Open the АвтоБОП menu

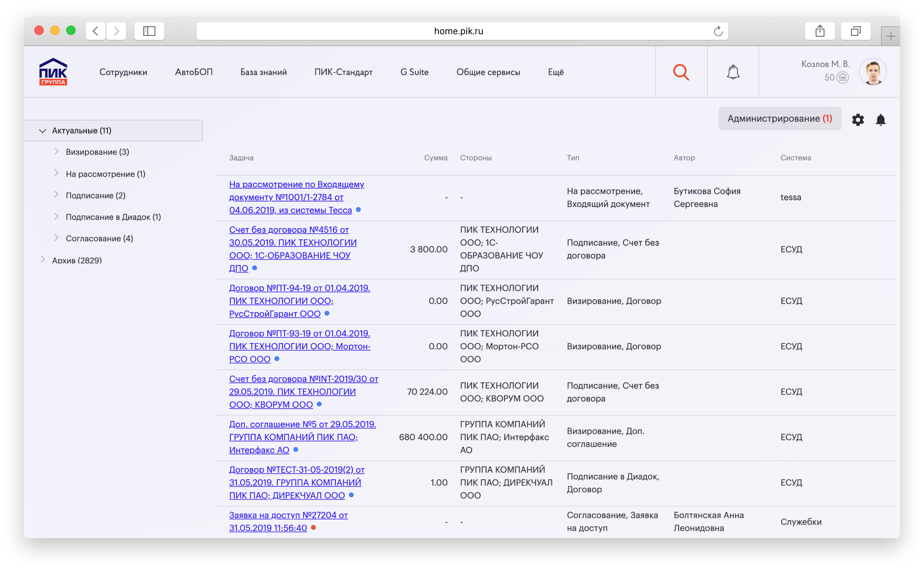point(194,72)
